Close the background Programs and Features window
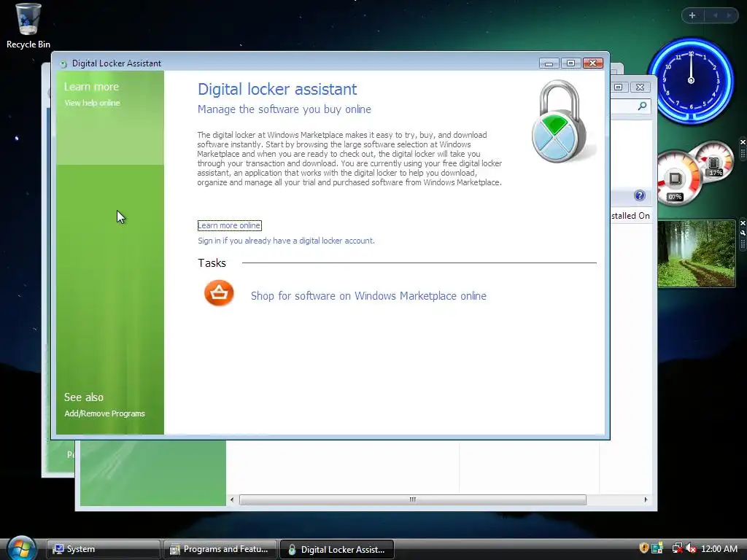This screenshot has width=747, height=560. point(640,87)
